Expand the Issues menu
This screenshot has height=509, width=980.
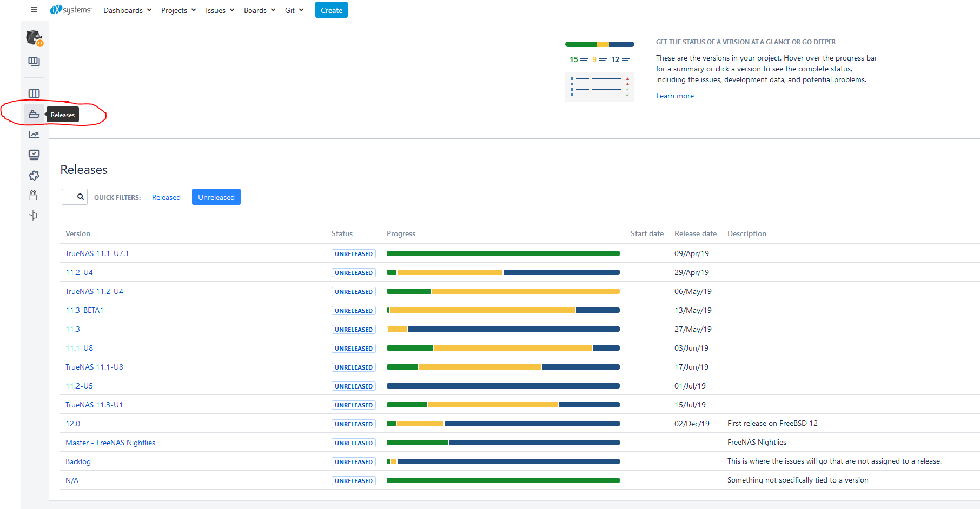(220, 10)
